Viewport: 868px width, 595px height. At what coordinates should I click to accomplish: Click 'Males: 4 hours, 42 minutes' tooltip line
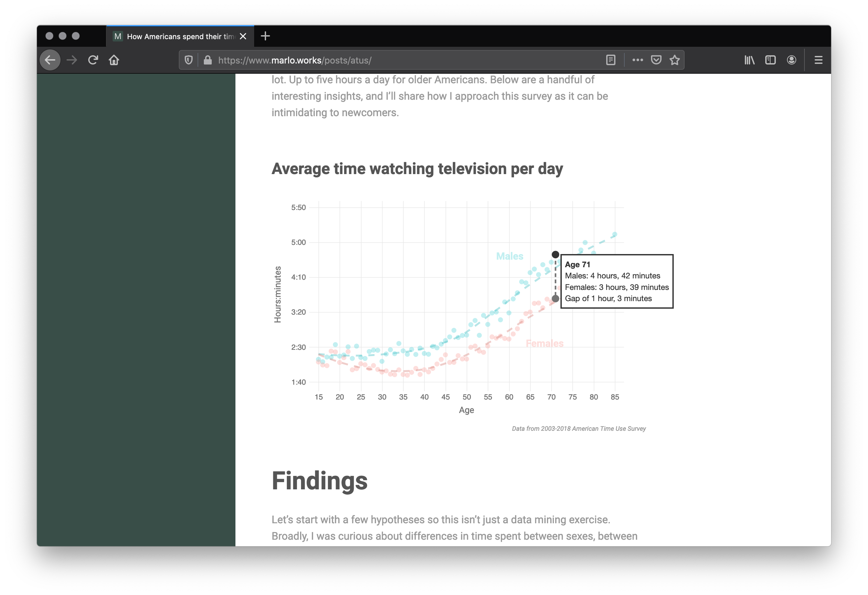coord(612,276)
